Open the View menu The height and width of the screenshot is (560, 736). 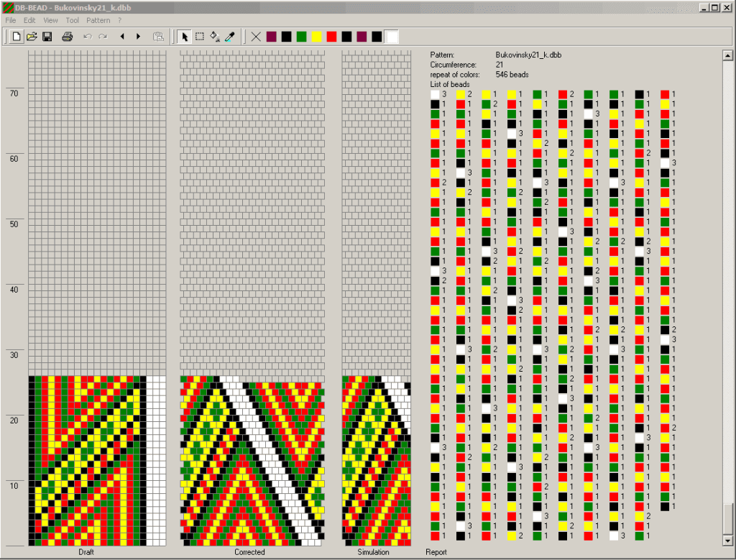click(50, 20)
